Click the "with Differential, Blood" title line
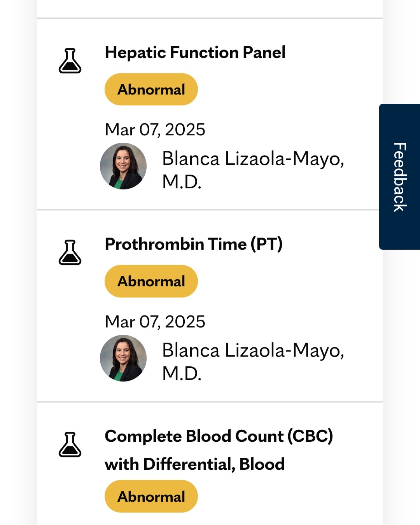 (195, 464)
